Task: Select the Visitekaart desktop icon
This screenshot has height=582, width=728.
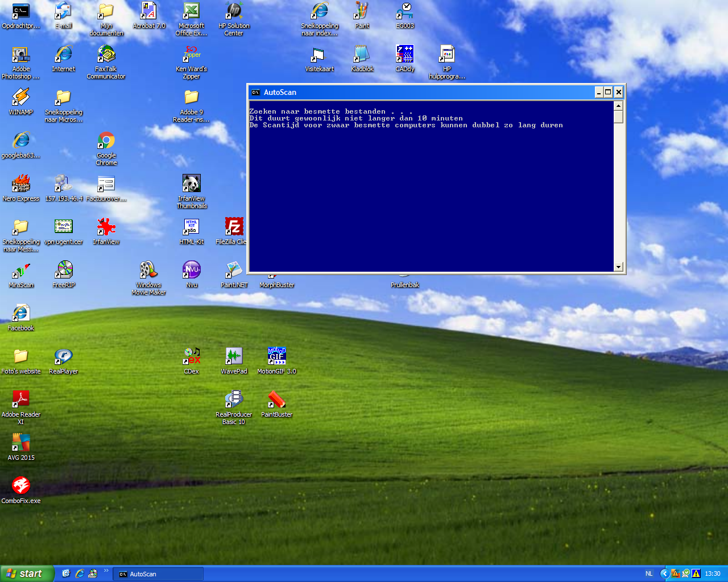Action: (x=320, y=59)
